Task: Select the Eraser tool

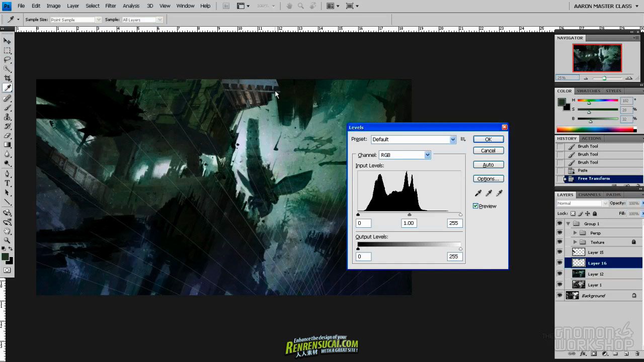Action: [7, 136]
